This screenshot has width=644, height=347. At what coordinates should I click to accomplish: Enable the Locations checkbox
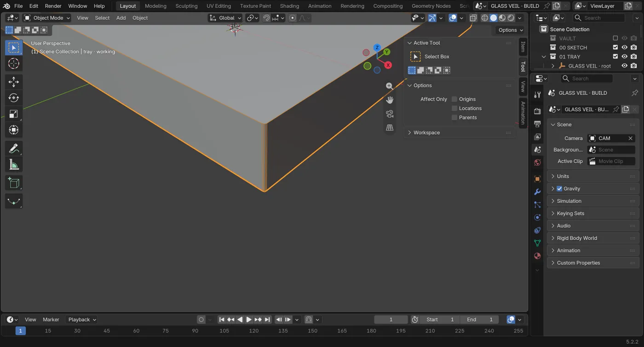point(454,108)
